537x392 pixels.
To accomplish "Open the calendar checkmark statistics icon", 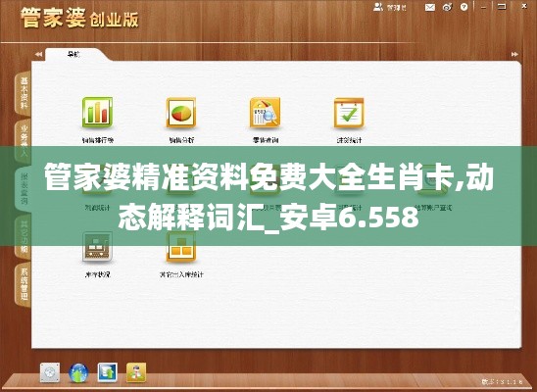I will tap(349, 113).
